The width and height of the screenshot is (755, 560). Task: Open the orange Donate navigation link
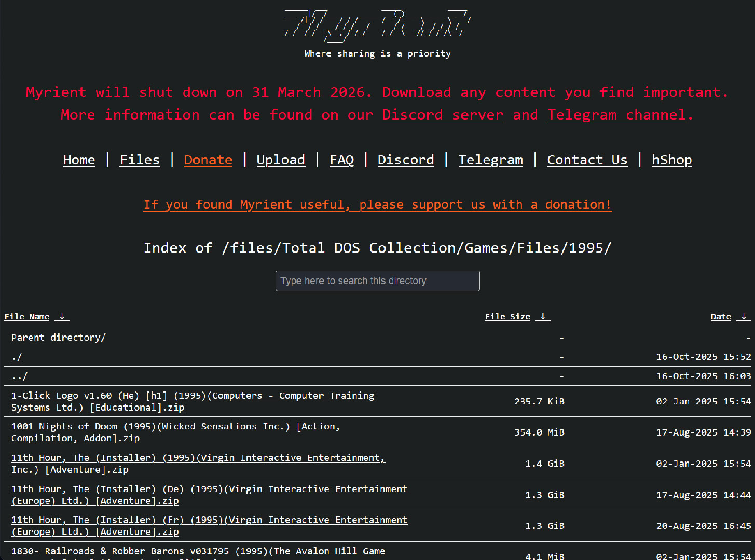point(208,160)
